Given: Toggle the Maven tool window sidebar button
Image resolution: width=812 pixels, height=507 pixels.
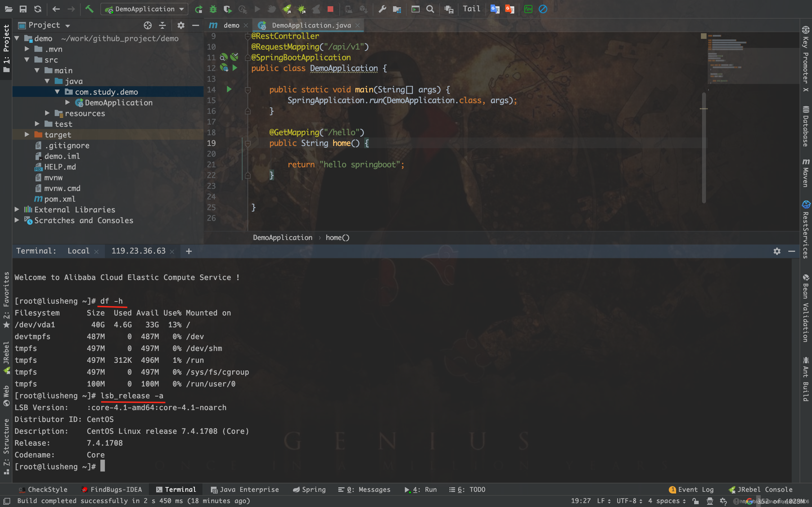Looking at the screenshot, I should [x=806, y=173].
